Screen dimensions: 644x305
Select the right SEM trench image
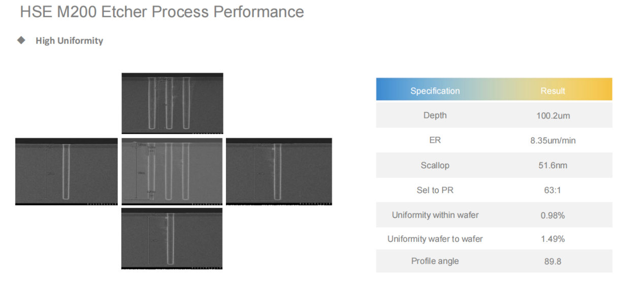pos(279,171)
